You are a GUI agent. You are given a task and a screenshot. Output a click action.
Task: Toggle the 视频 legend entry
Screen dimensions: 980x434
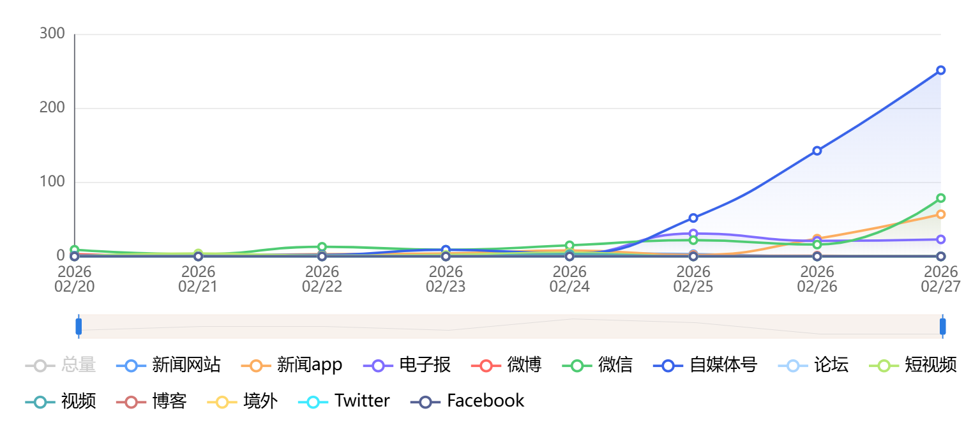click(x=61, y=401)
